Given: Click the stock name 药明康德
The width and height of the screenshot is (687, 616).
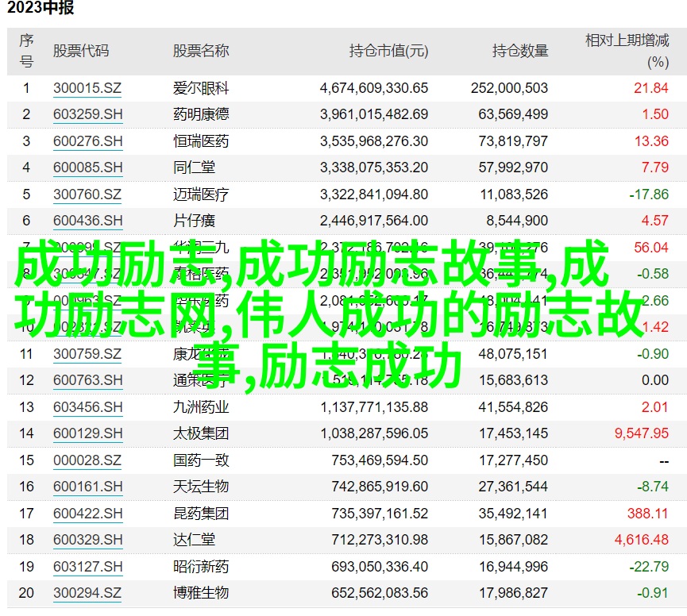Looking at the screenshot, I should point(201,115).
